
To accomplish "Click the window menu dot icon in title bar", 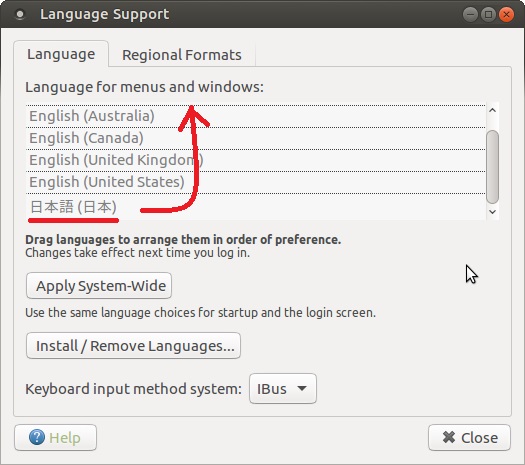I will coord(20,14).
